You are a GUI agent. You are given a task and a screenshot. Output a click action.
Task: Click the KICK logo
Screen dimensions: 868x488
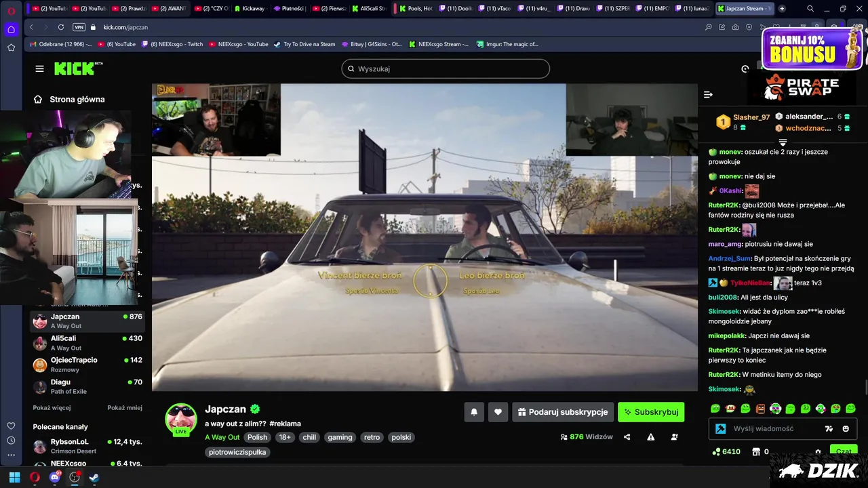coord(78,68)
